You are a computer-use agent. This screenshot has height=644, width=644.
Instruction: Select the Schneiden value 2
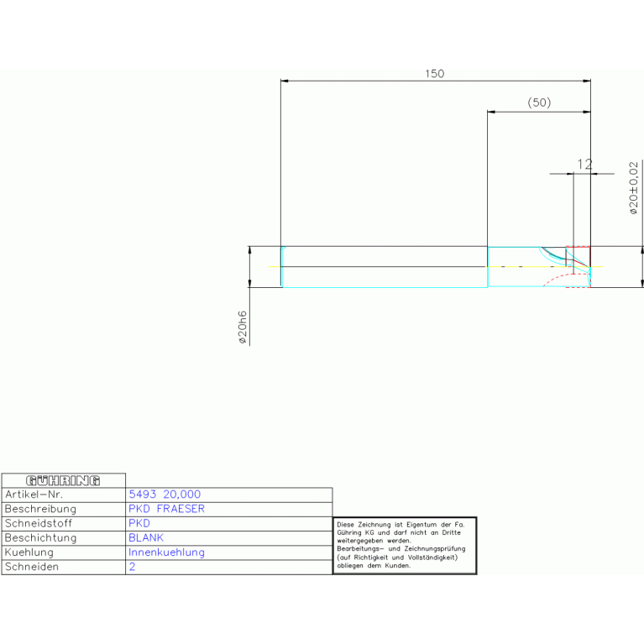pos(132,567)
